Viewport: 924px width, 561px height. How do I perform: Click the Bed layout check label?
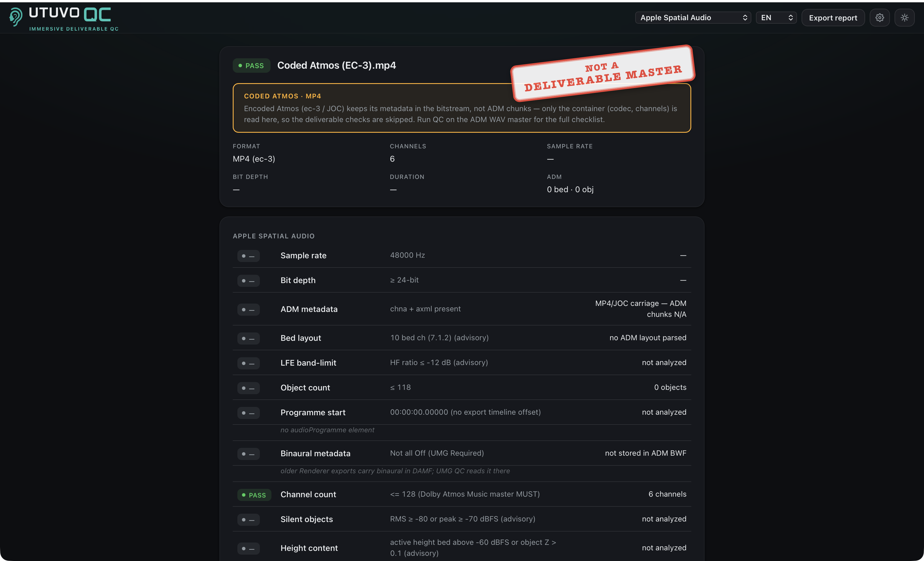tap(301, 338)
